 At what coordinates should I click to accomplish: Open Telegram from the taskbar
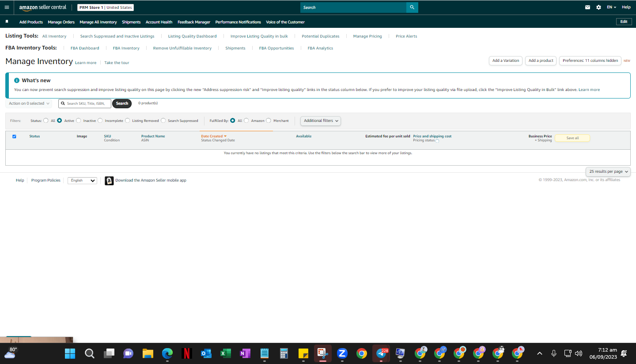pos(381,353)
